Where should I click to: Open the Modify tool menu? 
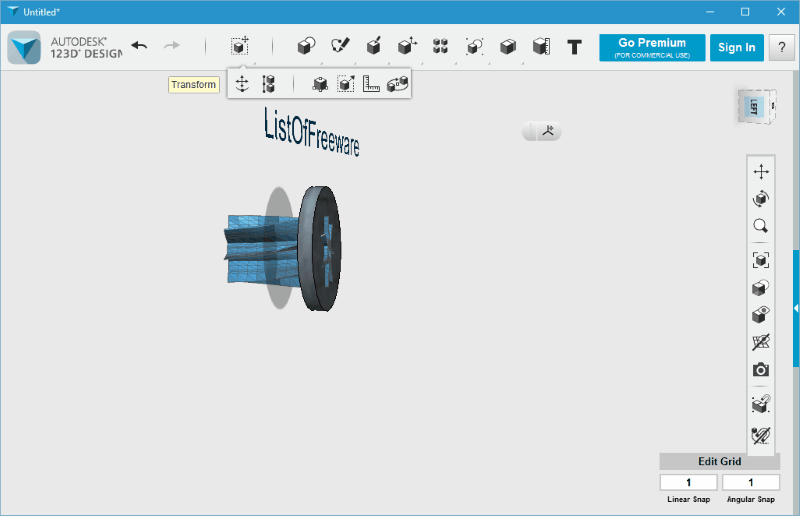point(407,46)
